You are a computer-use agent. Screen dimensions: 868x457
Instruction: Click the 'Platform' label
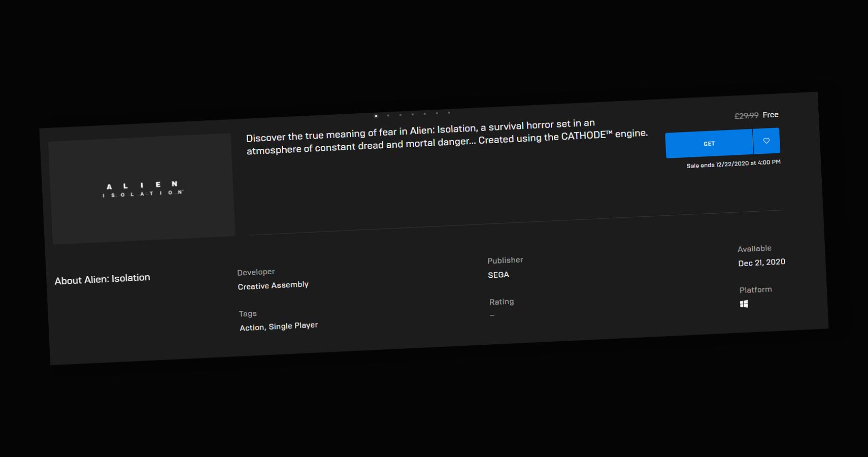point(755,290)
